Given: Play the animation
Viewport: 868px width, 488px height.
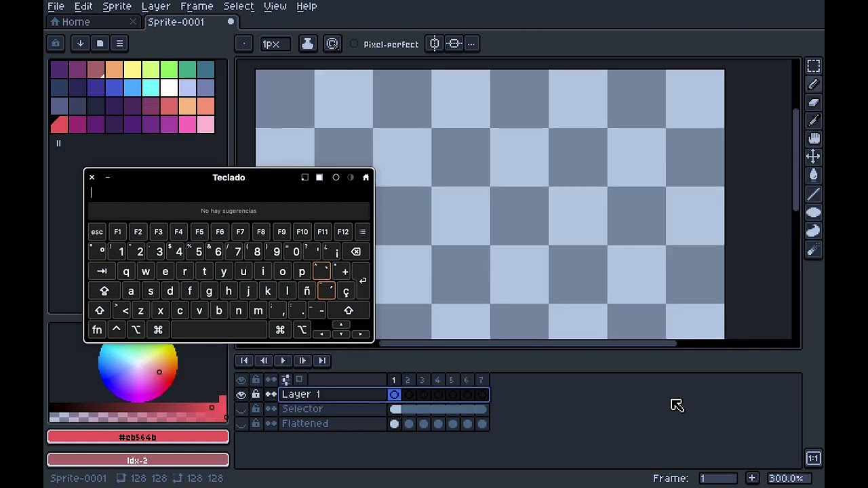Looking at the screenshot, I should click(283, 361).
